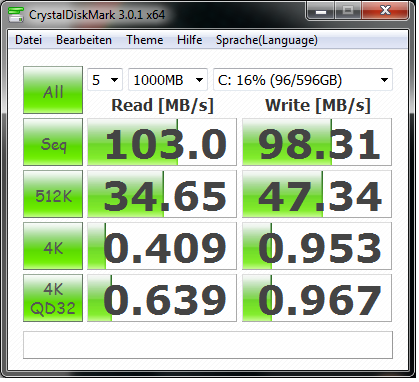Click the Write [MB/s] column header
This screenshot has height=382, width=419.
[x=318, y=106]
